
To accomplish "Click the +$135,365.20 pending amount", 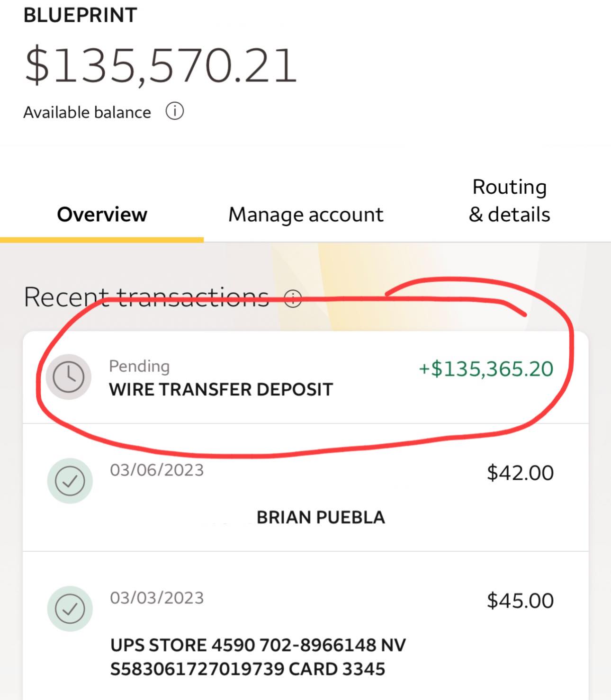I will click(x=485, y=369).
